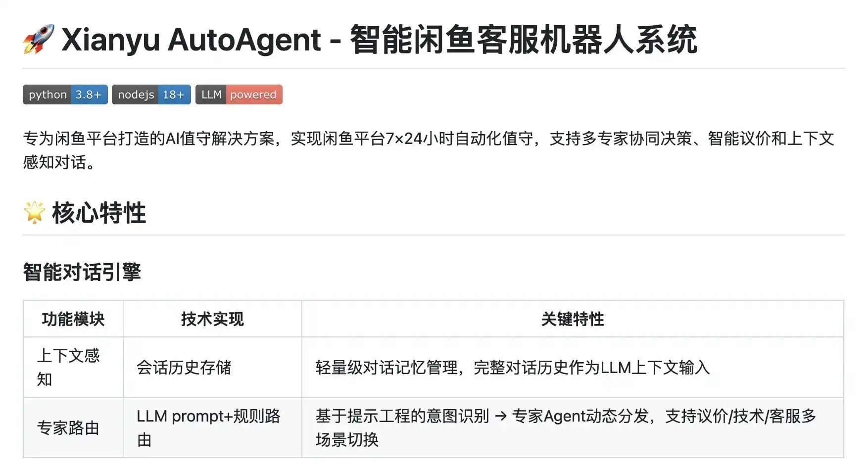Click the 智能对话引擎 subheading
This screenshot has height=473, width=868.
[x=82, y=272]
